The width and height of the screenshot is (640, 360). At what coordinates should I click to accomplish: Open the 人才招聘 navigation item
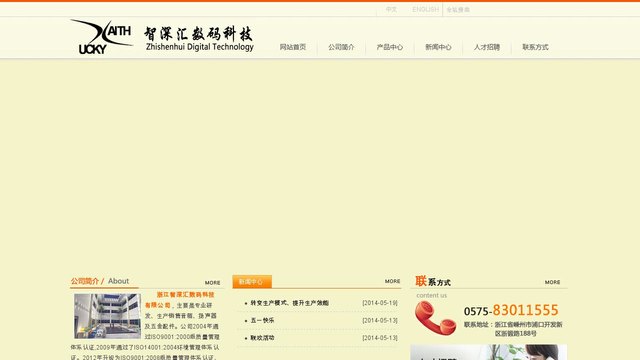[487, 47]
